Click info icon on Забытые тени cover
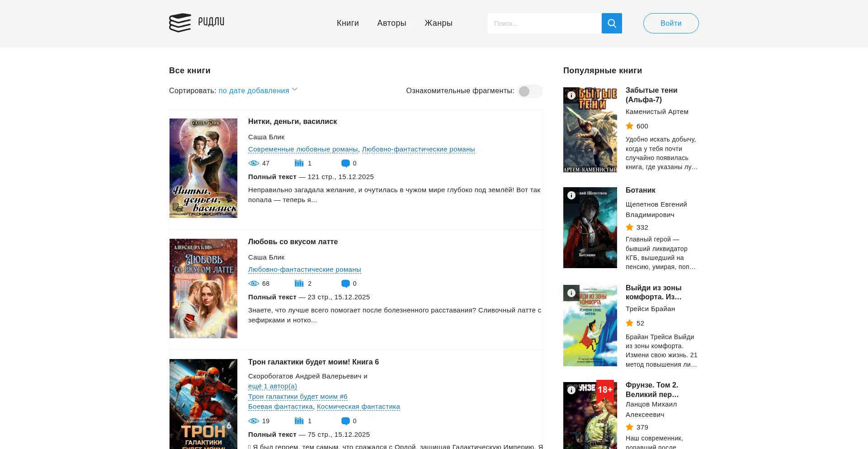 (x=571, y=95)
